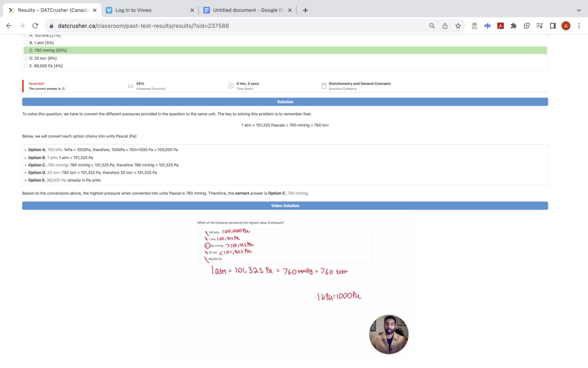Go forward to the next page
Image resolution: width=588 pixels, height=368 pixels.
click(x=22, y=26)
